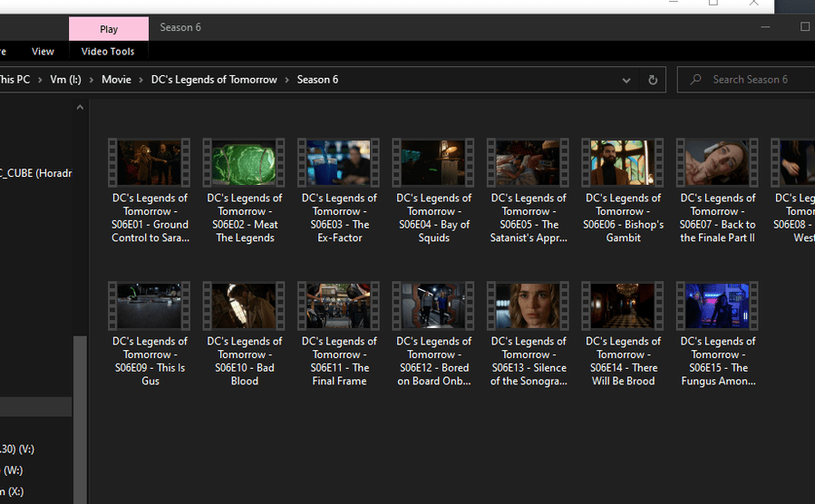This screenshot has width=815, height=504.
Task: Open the View ribbon tab
Action: [x=43, y=52]
